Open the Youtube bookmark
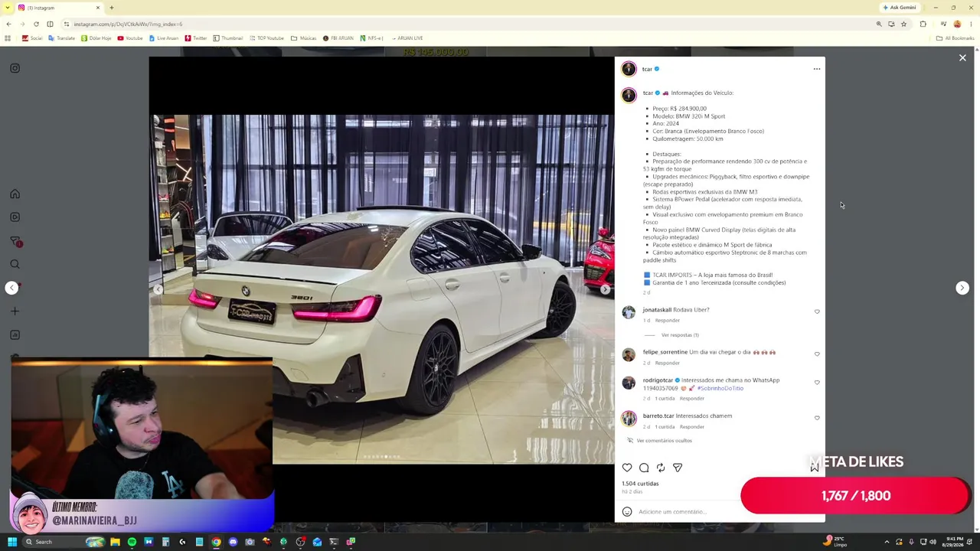 tap(130, 38)
